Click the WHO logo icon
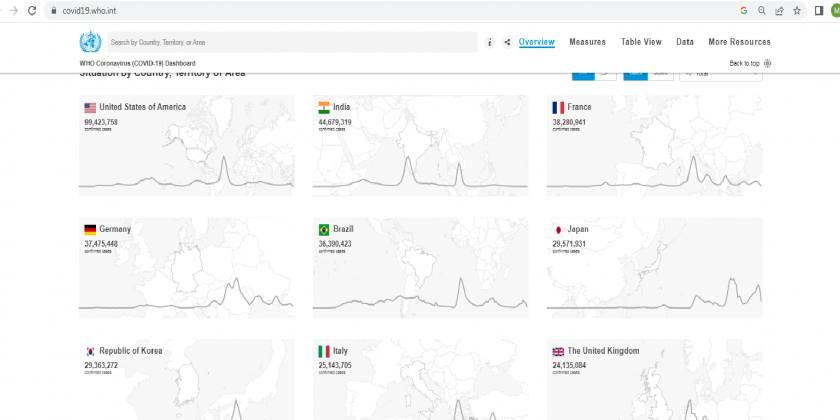The height and width of the screenshot is (420, 840). click(x=90, y=42)
